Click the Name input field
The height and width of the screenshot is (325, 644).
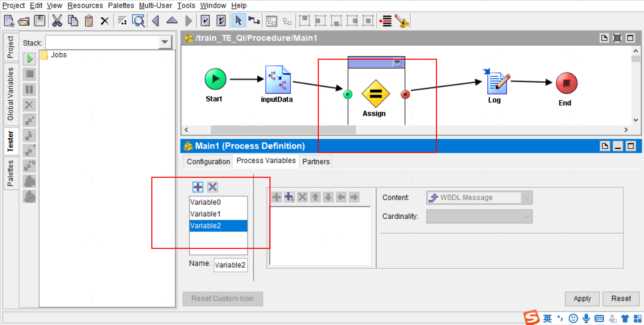tap(231, 265)
